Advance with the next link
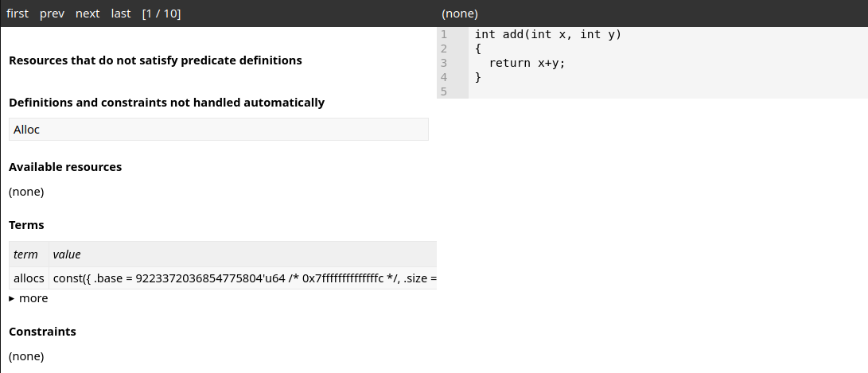 (88, 14)
